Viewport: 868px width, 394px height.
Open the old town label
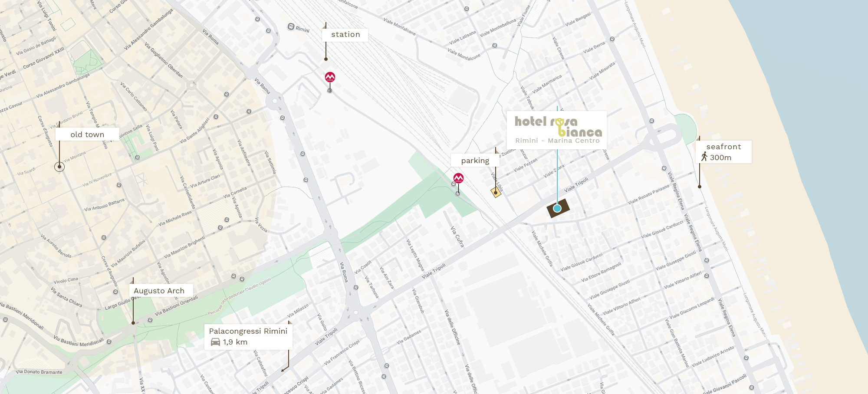[x=87, y=134]
